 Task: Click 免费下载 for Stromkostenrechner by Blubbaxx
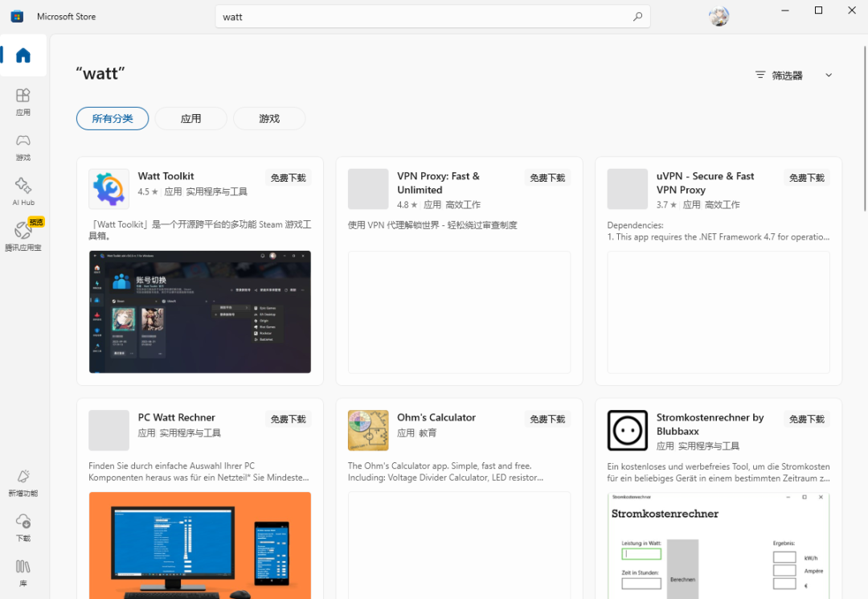pos(807,419)
